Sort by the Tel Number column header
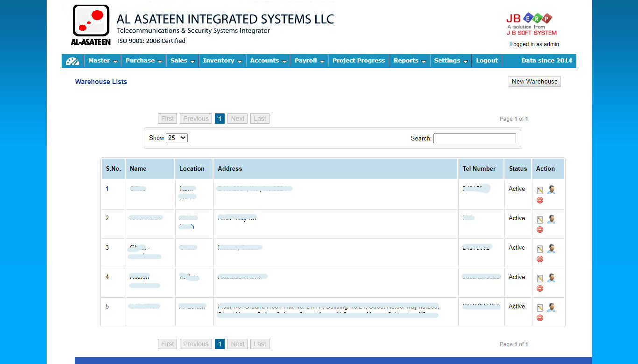The image size is (638, 364). (481, 169)
